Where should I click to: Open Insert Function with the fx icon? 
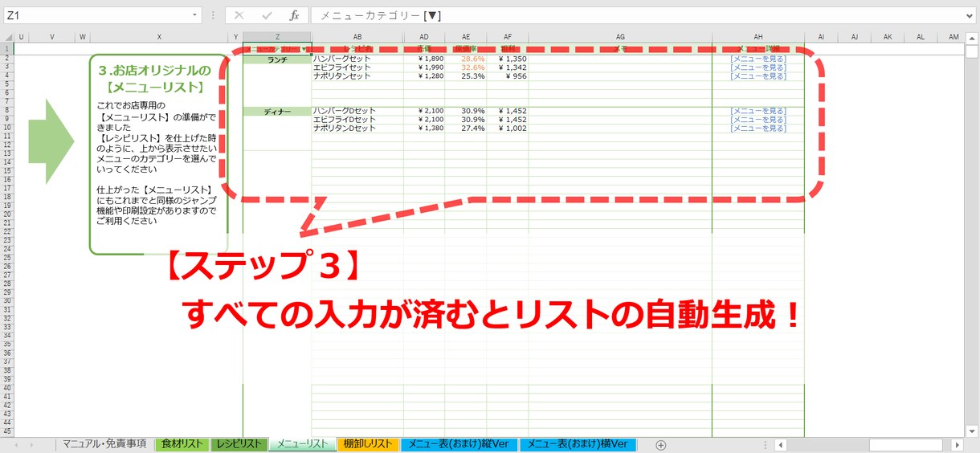tap(294, 15)
